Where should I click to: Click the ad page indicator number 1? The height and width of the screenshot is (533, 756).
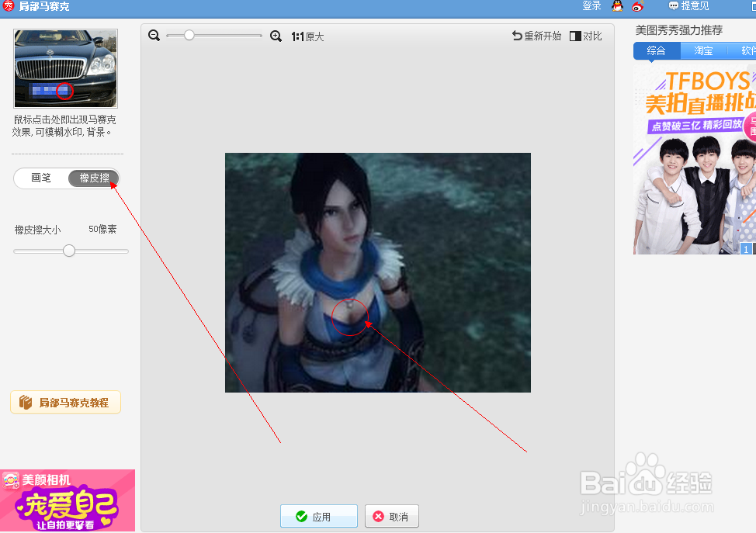[746, 249]
